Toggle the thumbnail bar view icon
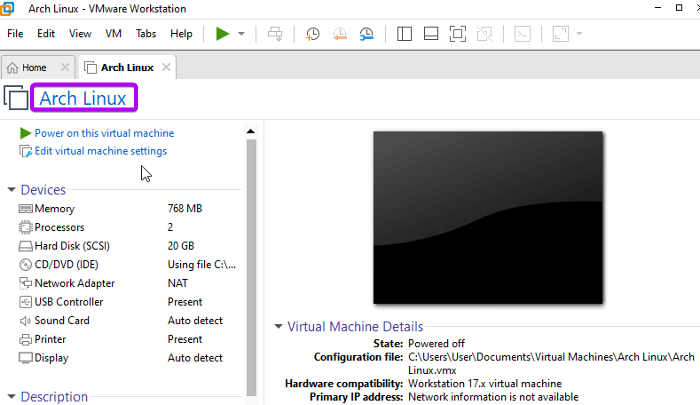 pyautogui.click(x=431, y=33)
